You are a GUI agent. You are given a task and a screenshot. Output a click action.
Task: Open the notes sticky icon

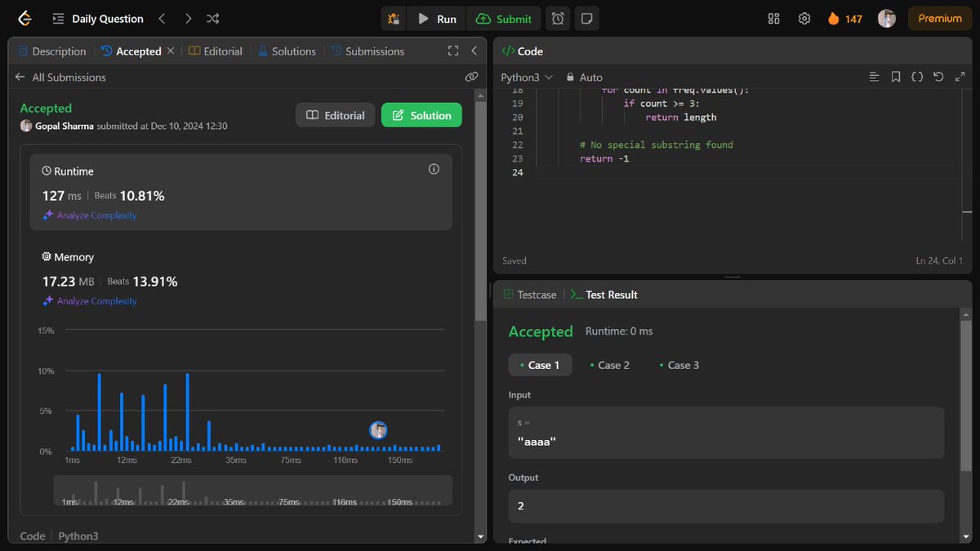(586, 18)
